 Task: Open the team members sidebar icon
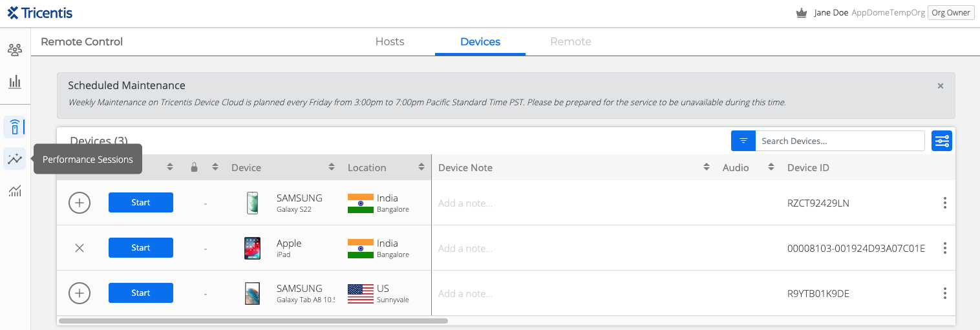tap(15, 50)
